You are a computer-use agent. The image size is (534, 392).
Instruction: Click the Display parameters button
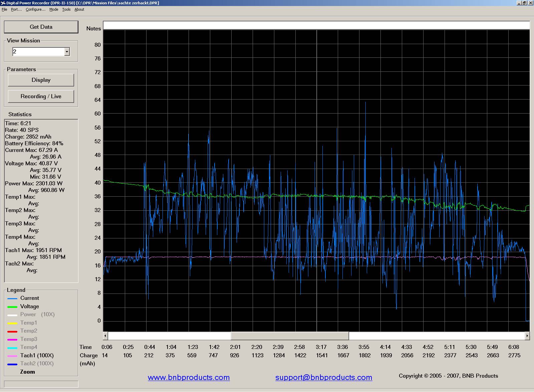(41, 80)
